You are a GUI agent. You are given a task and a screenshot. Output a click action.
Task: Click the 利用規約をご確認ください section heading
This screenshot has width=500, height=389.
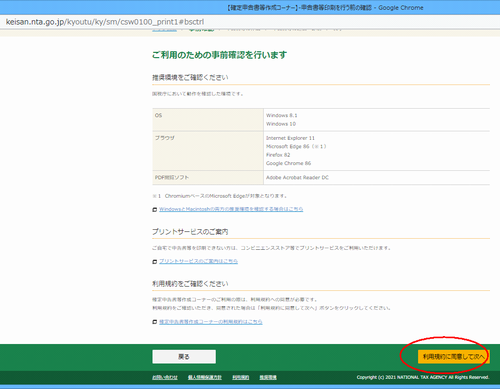190,284
